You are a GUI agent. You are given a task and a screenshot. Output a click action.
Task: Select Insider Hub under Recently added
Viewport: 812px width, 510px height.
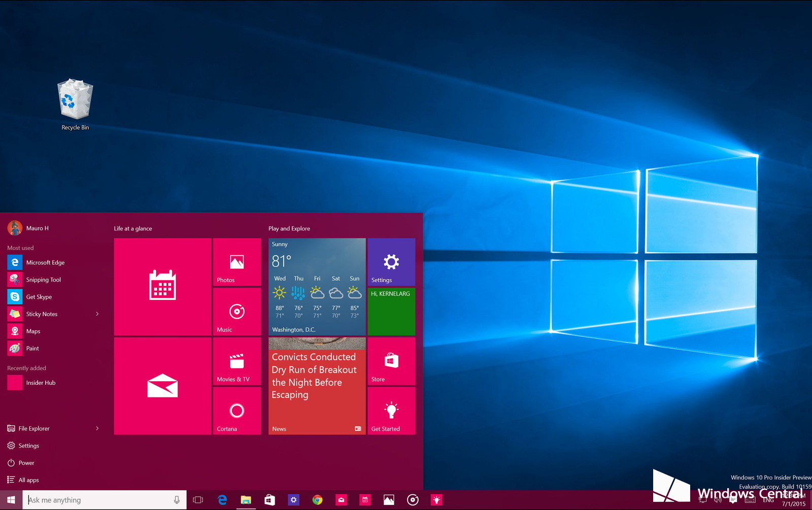(41, 383)
